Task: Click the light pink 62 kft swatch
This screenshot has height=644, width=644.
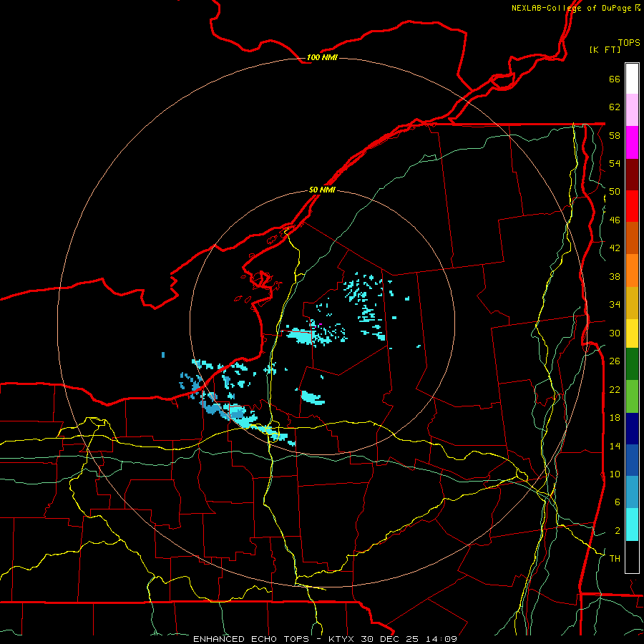Action: click(632, 110)
